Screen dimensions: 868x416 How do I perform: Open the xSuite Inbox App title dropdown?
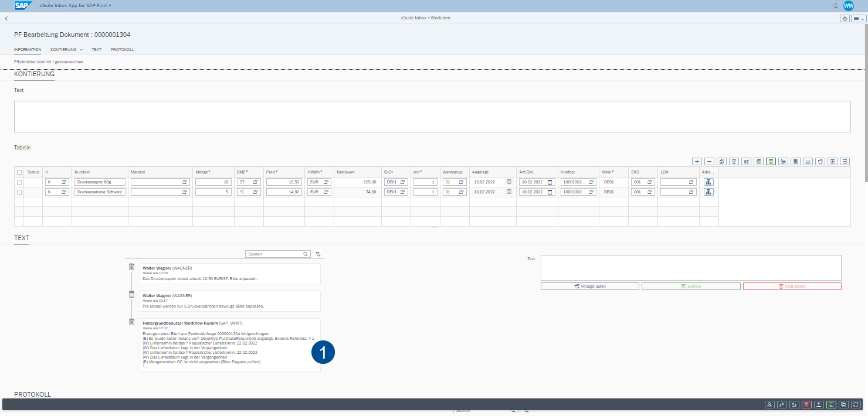(x=75, y=5)
